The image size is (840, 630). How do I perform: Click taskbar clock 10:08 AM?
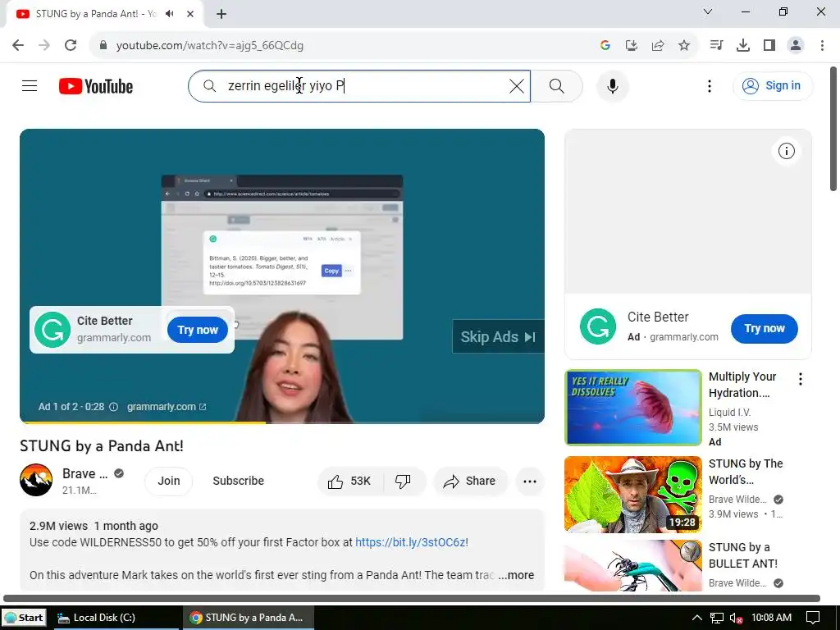771,618
